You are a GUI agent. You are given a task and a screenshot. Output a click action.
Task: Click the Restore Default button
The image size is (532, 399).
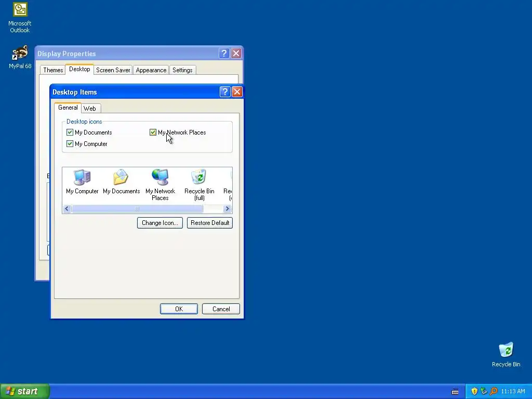[210, 223]
